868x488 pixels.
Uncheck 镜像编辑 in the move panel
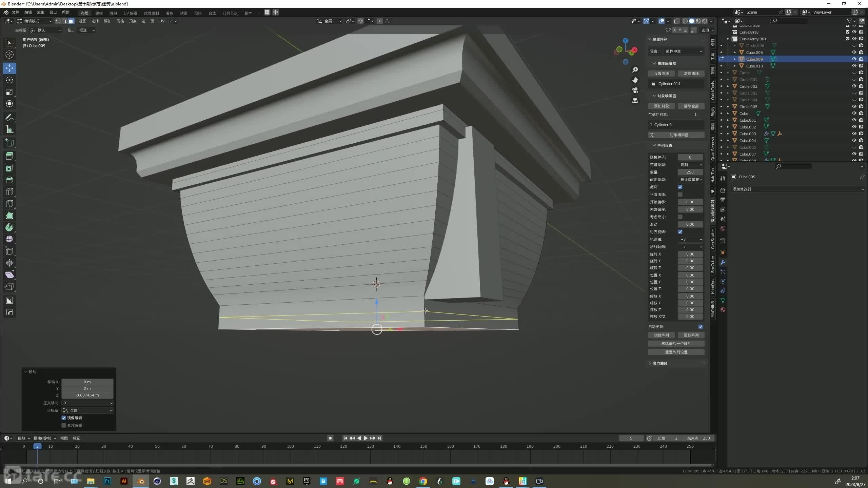click(x=64, y=418)
